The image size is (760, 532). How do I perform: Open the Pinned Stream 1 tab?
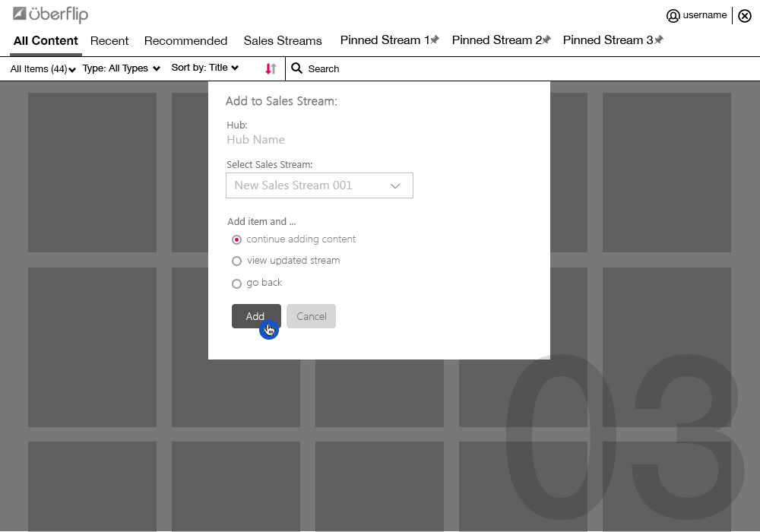click(x=385, y=40)
